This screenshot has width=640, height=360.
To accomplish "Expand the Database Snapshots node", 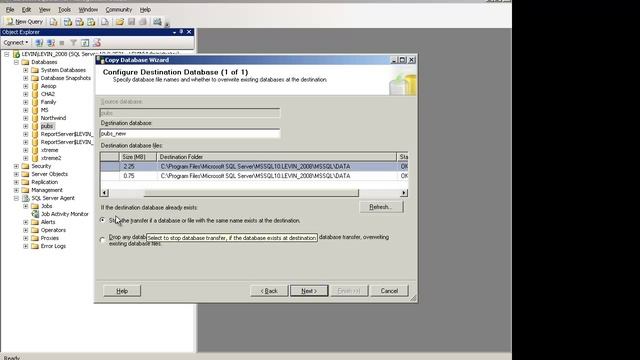I will 26,78.
